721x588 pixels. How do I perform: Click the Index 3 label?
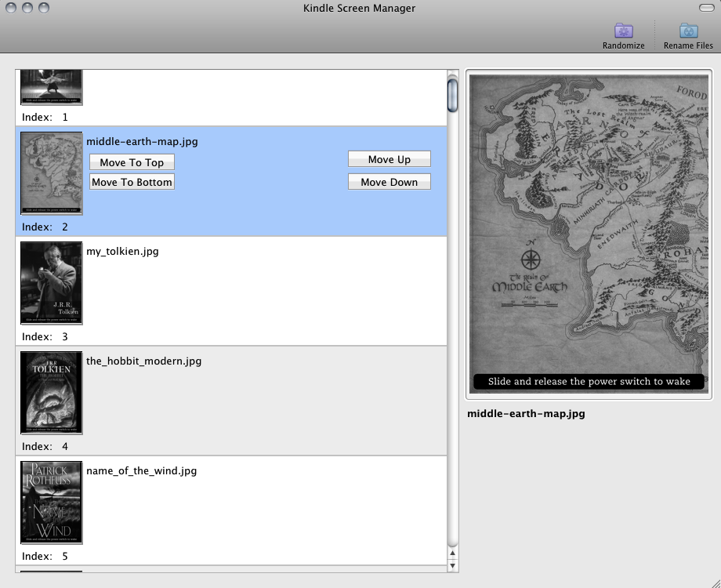pos(45,337)
